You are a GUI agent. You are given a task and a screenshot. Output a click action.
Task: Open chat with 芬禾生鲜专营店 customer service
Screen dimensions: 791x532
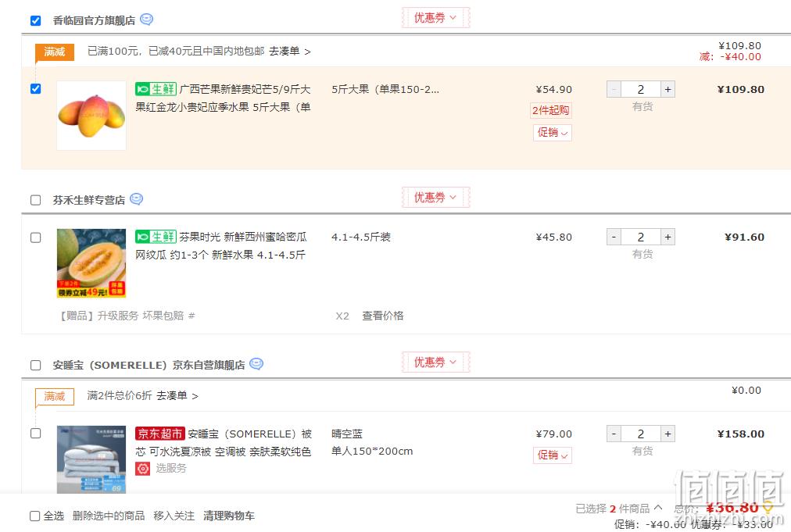[x=136, y=199]
